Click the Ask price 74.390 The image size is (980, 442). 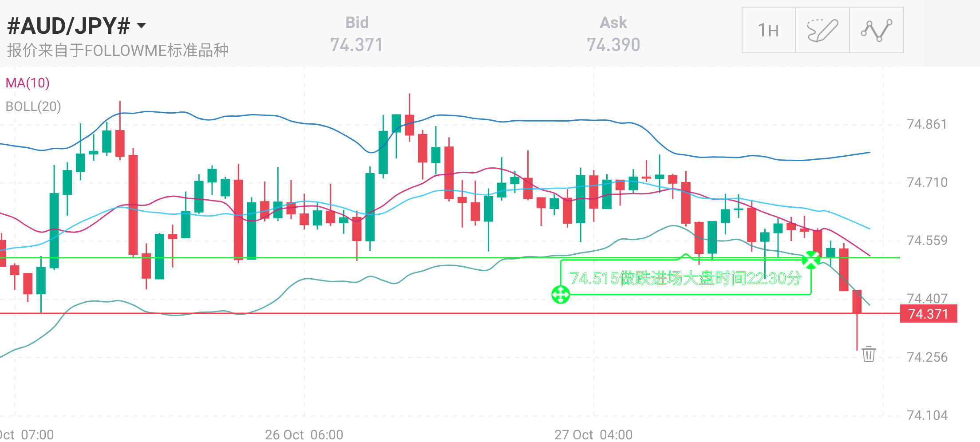613,44
